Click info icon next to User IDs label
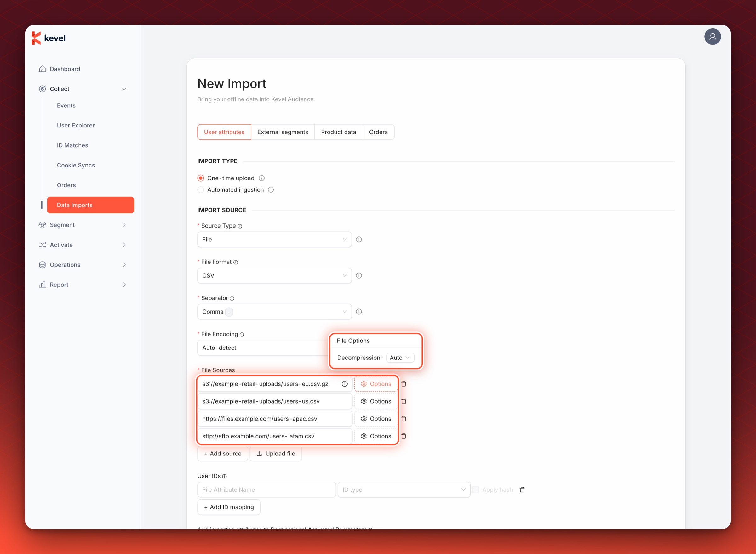This screenshot has width=756, height=554. pos(225,477)
